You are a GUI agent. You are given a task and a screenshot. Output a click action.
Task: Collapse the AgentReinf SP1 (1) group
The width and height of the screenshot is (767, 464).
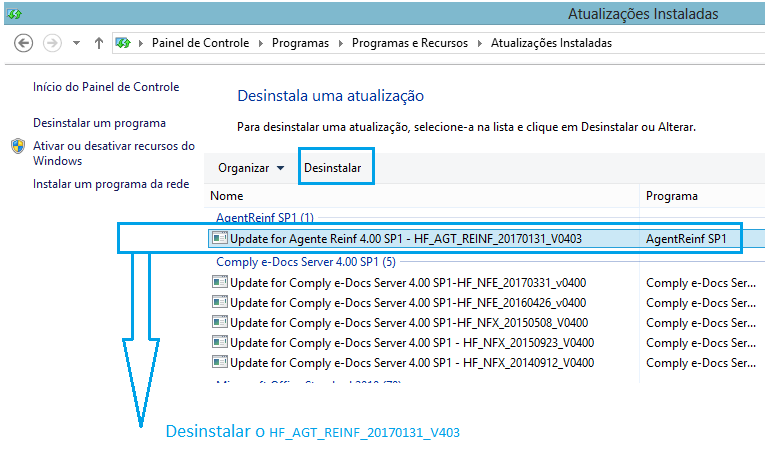click(x=265, y=218)
